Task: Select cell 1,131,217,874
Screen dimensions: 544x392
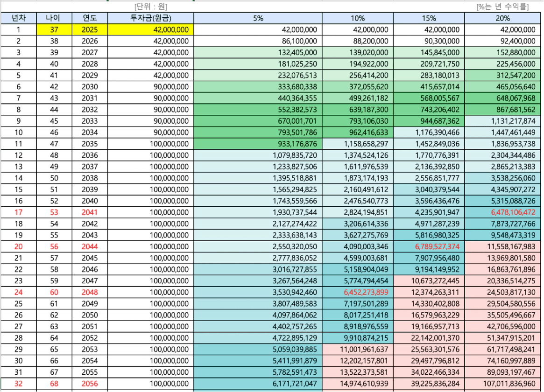Action: 502,121
